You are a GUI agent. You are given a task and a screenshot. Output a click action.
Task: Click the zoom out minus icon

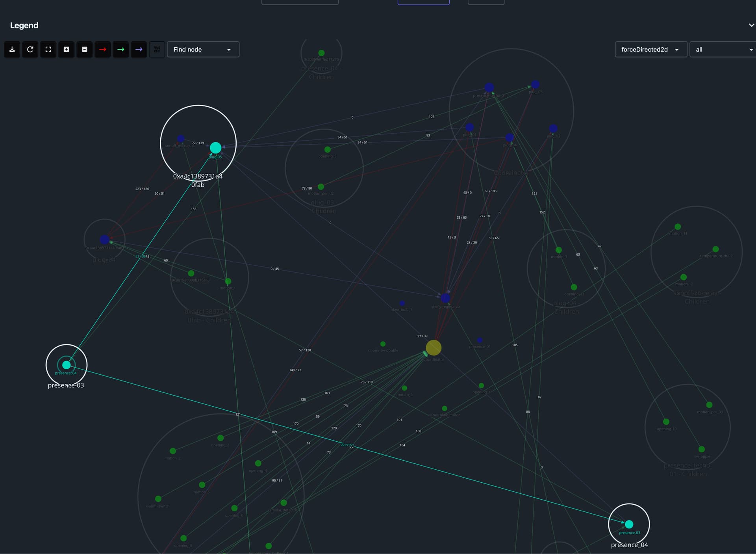click(85, 49)
